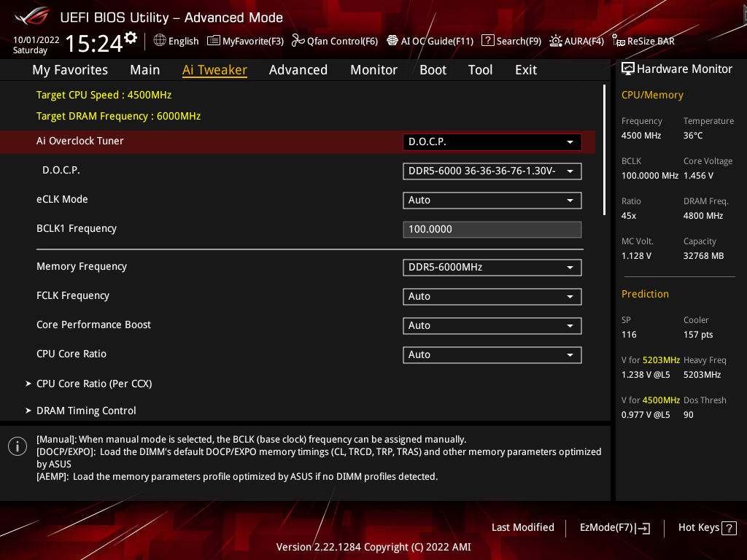Click the Last Modified button
The height and width of the screenshot is (560, 747).
click(522, 527)
